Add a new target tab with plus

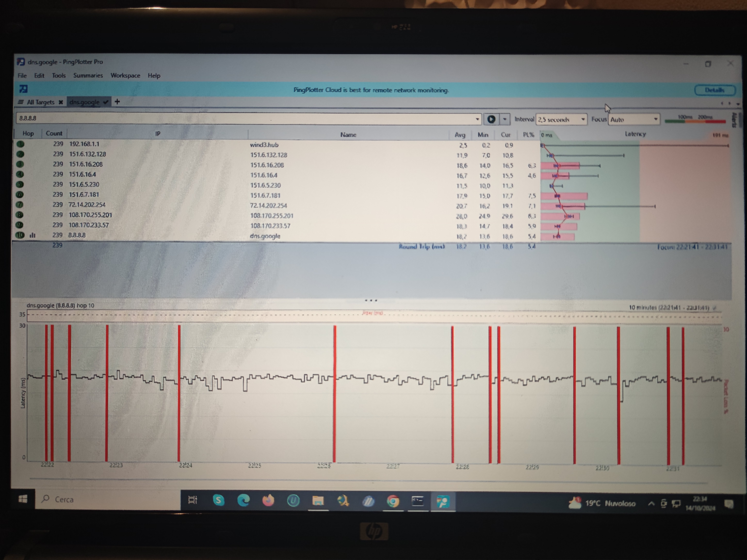click(x=117, y=102)
